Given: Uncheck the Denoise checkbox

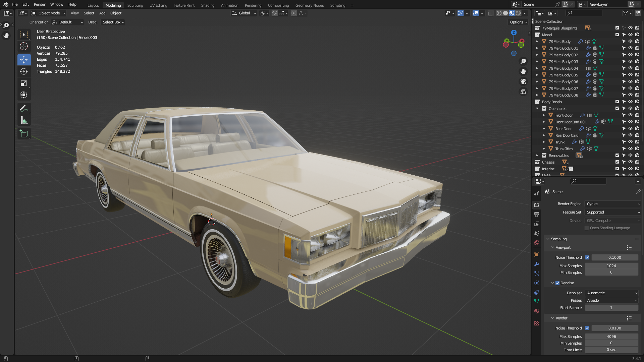Looking at the screenshot, I should coord(557,283).
